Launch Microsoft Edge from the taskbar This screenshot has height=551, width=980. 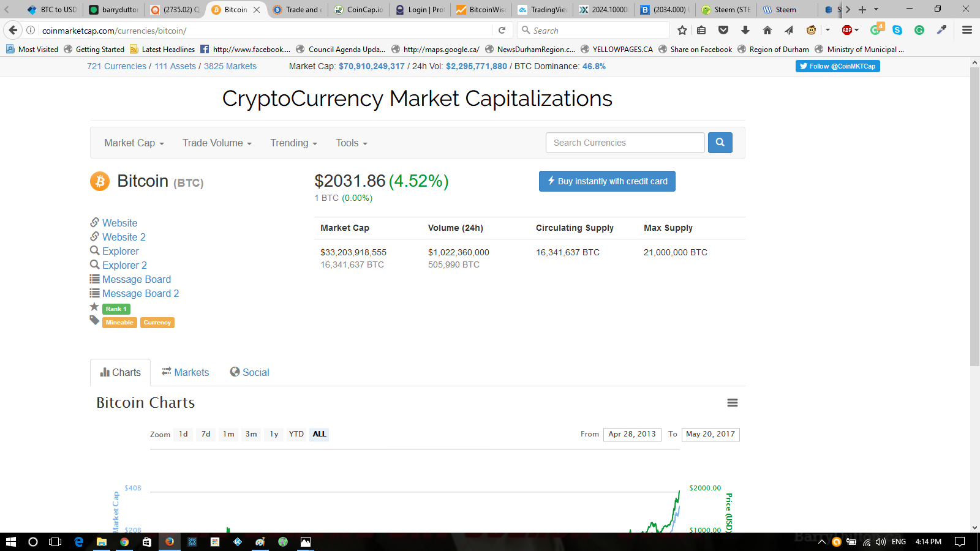[x=79, y=542]
